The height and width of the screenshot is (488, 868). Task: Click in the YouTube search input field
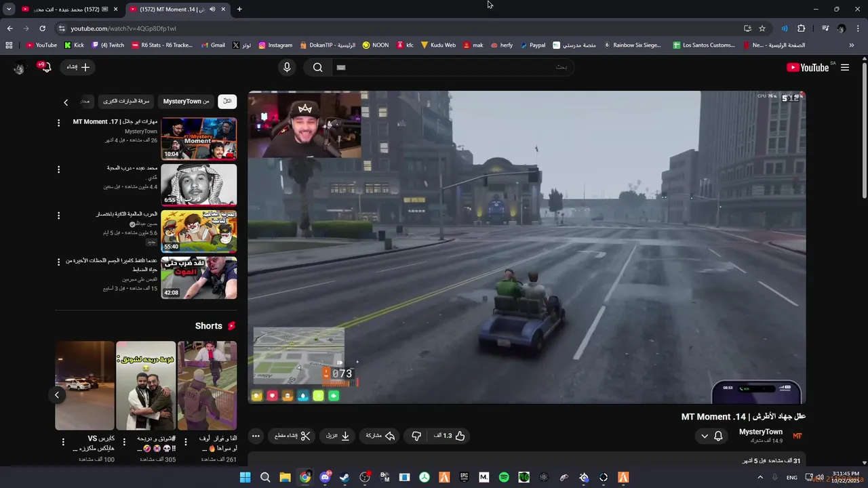tap(452, 67)
